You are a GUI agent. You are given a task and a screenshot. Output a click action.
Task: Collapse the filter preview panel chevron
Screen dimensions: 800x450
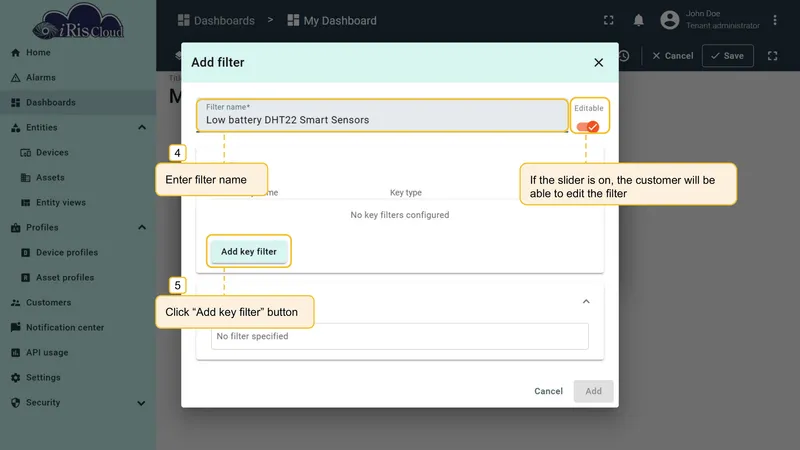click(586, 302)
